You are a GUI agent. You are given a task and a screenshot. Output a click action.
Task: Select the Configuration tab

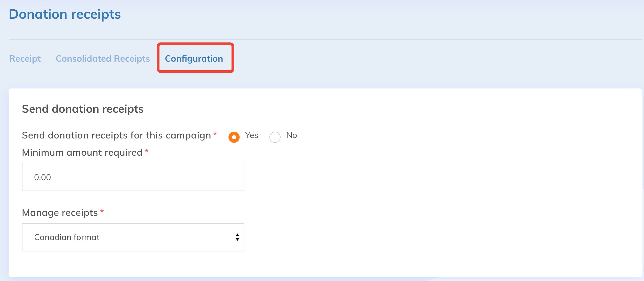[x=194, y=59]
